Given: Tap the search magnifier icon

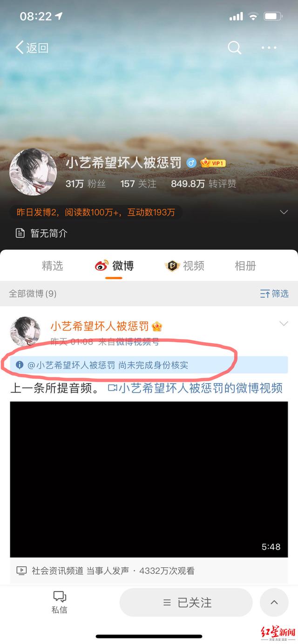Looking at the screenshot, I should [234, 47].
